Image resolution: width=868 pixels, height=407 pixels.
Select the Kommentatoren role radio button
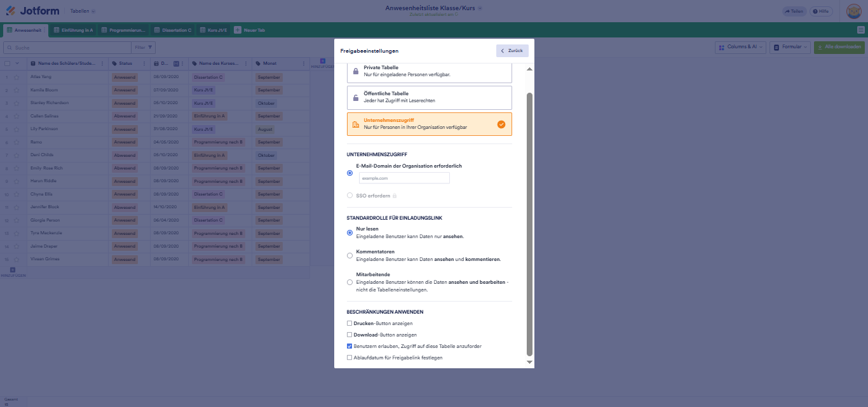(349, 255)
